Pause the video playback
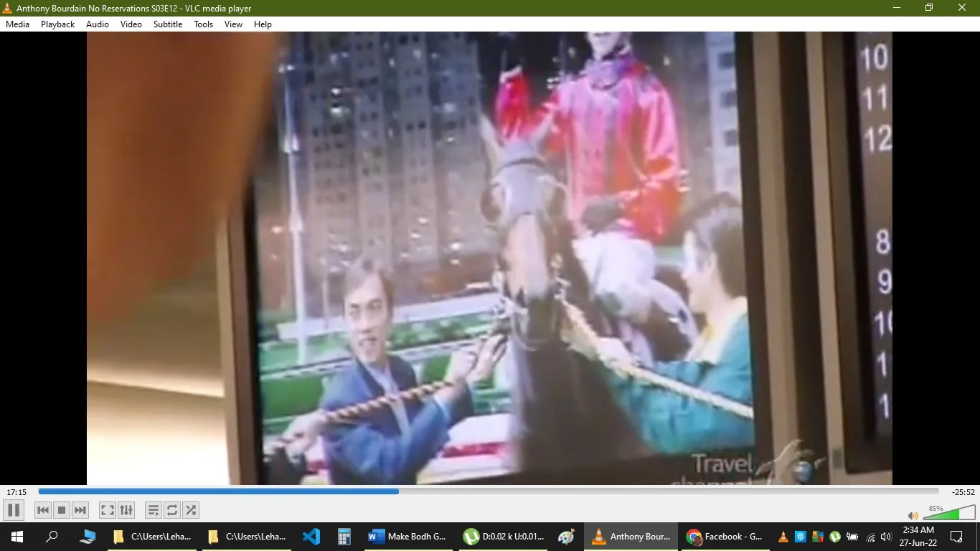980x551 pixels. click(14, 510)
